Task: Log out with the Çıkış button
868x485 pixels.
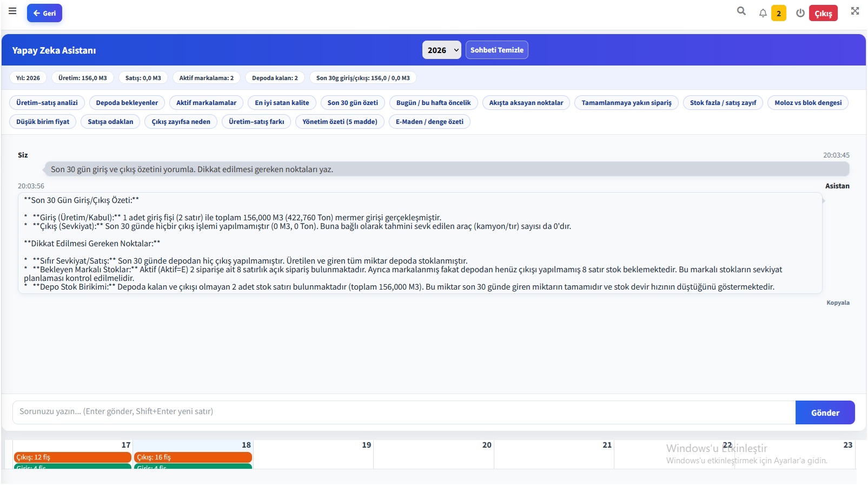Action: (x=823, y=13)
